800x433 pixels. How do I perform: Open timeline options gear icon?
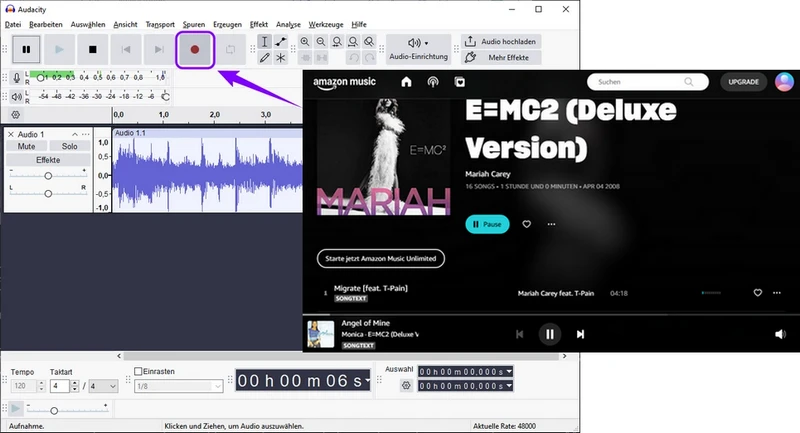(16, 115)
